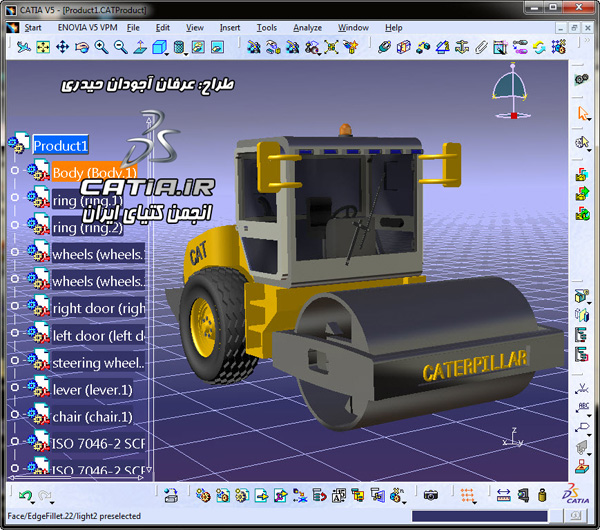Select the Angle Constraint tool
The width and height of the screenshot is (600, 530).
tap(443, 47)
